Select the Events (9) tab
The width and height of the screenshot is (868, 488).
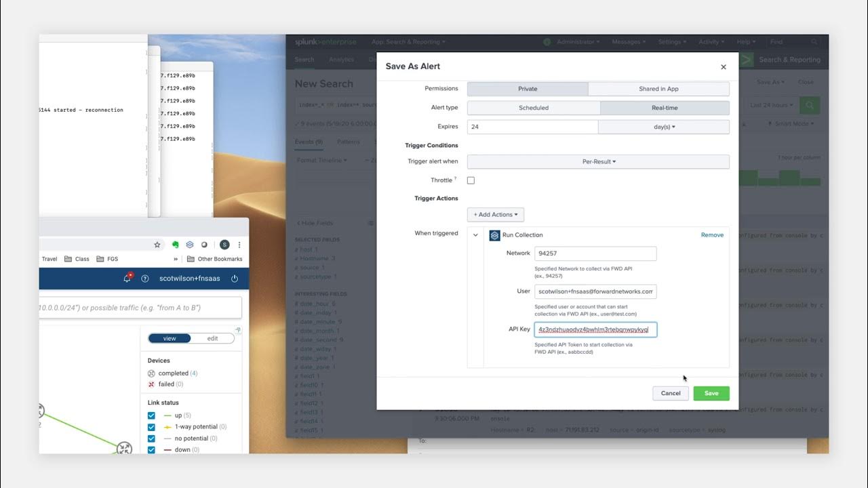(x=309, y=142)
